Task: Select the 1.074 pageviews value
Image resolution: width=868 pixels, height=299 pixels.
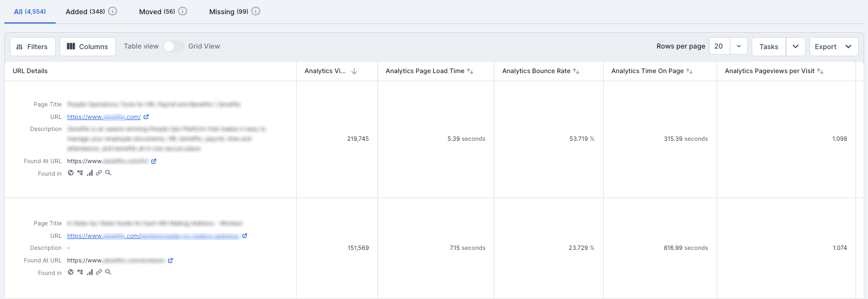Action: 840,248
